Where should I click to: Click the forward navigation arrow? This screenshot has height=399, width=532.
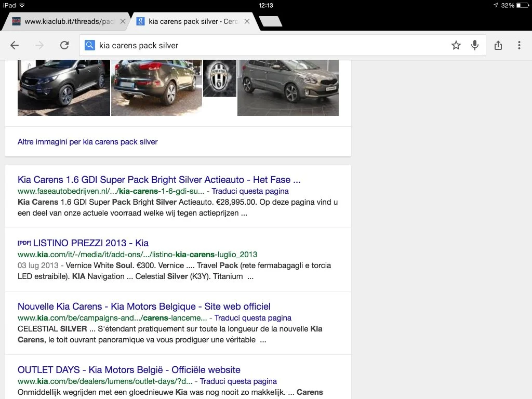tap(39, 45)
